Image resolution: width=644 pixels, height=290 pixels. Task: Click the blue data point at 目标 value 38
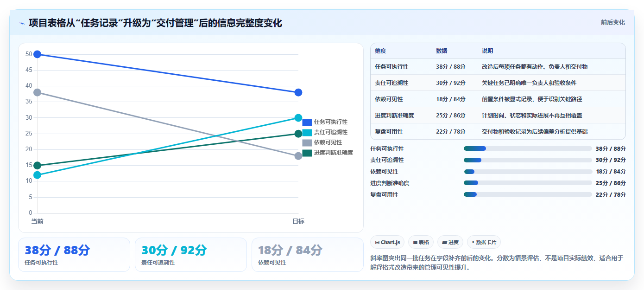coord(298,92)
